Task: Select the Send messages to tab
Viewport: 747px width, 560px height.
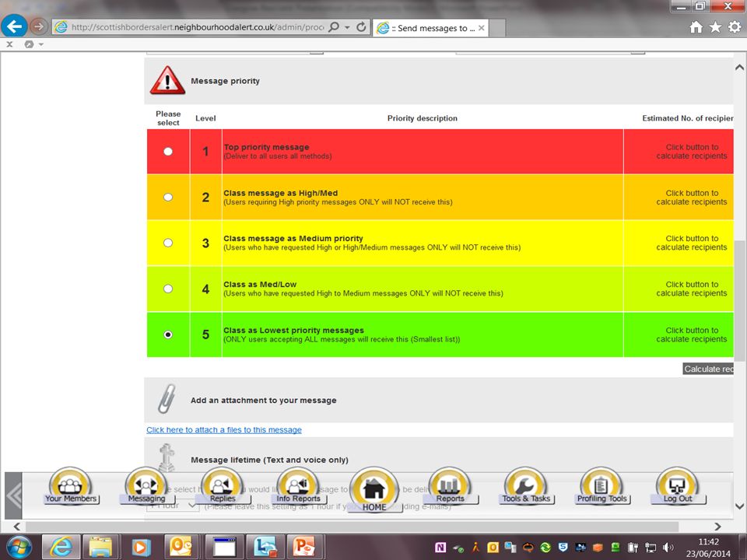Action: (x=430, y=28)
